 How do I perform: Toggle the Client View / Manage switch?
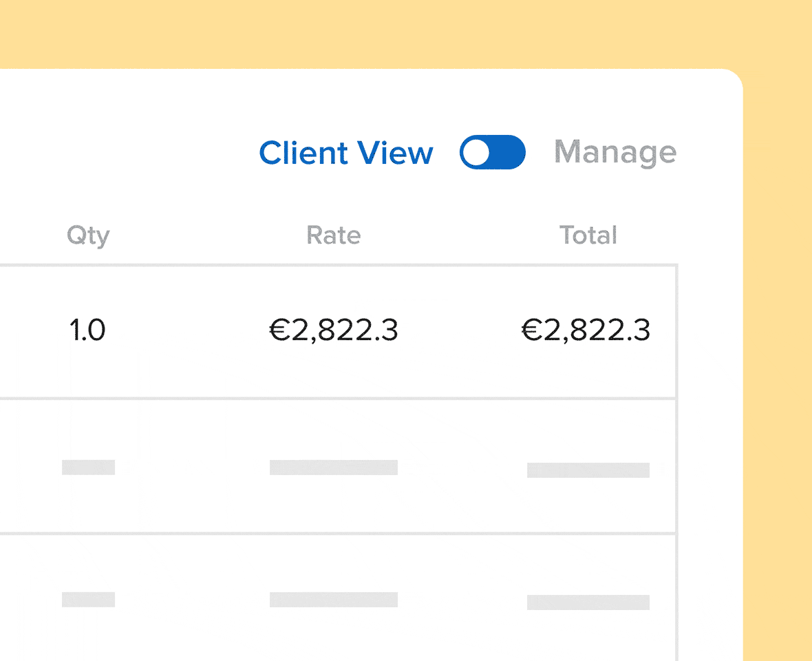(493, 152)
